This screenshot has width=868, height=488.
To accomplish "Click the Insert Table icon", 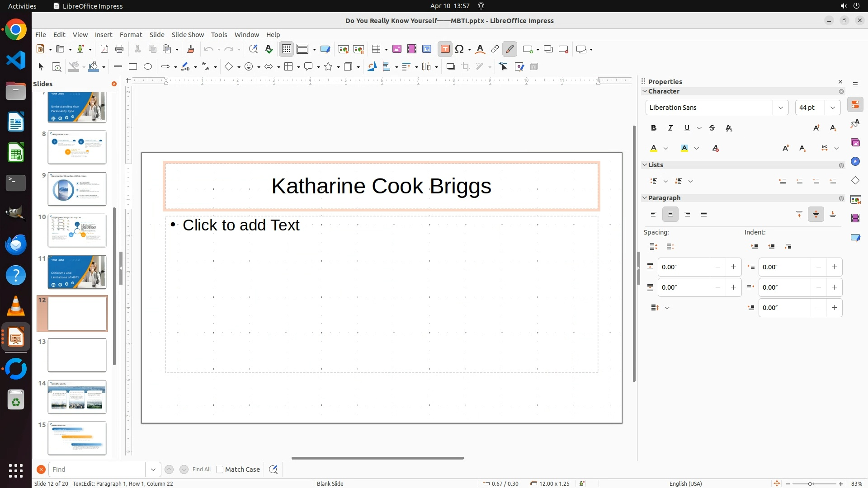I will click(376, 49).
